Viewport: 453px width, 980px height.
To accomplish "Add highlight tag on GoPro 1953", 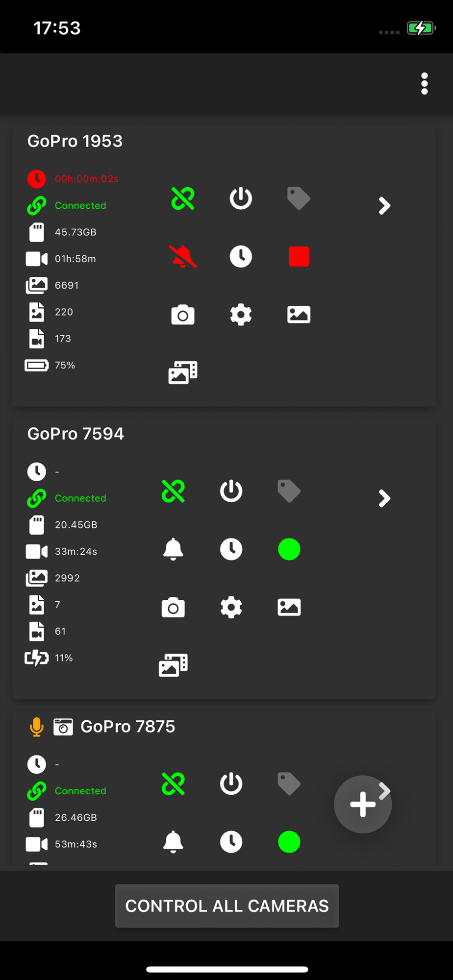I will click(x=299, y=198).
